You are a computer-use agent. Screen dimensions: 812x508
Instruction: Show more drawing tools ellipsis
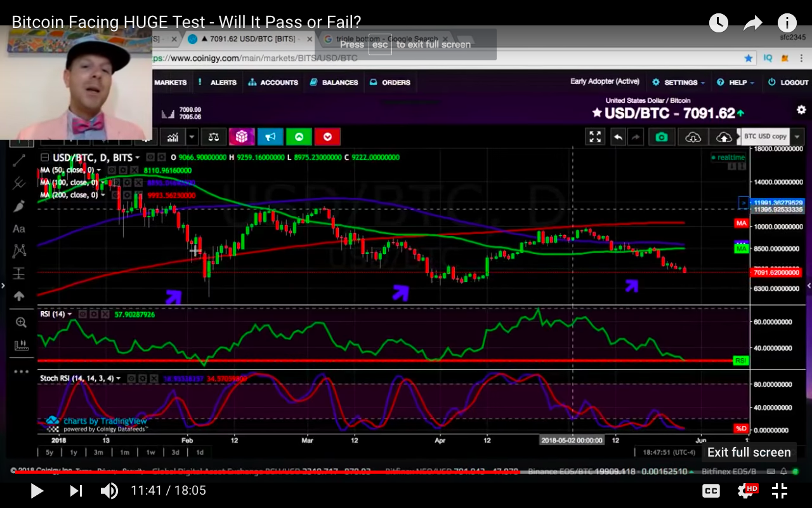pyautogui.click(x=21, y=372)
